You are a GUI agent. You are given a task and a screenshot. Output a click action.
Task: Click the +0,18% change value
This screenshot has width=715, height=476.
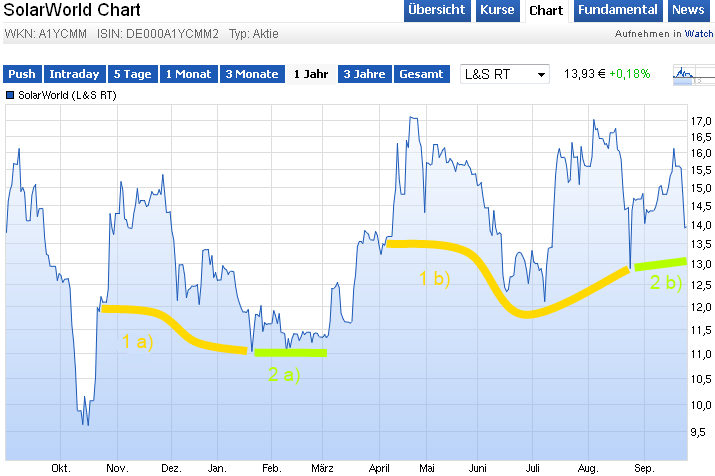click(630, 74)
